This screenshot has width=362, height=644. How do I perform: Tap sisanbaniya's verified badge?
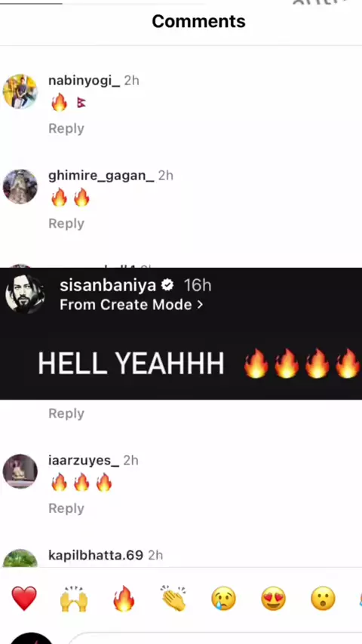pyautogui.click(x=167, y=285)
